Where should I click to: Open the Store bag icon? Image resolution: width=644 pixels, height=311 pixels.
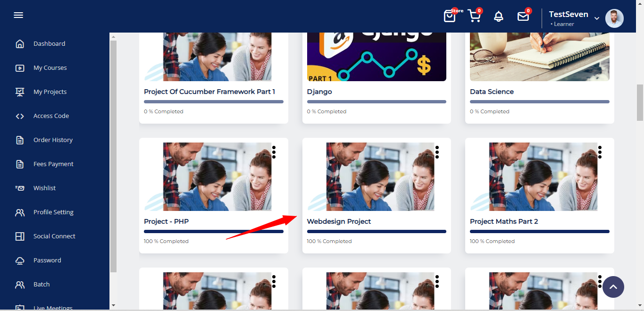(x=450, y=16)
